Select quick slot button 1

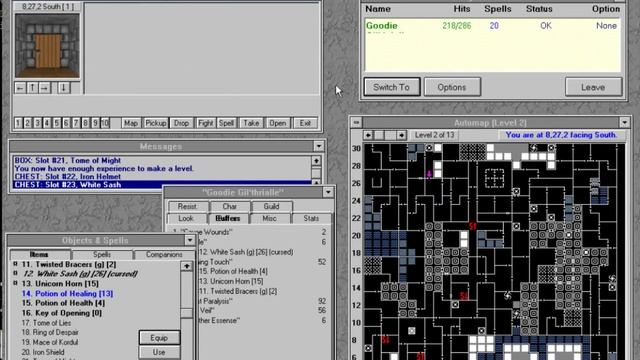coord(18,123)
